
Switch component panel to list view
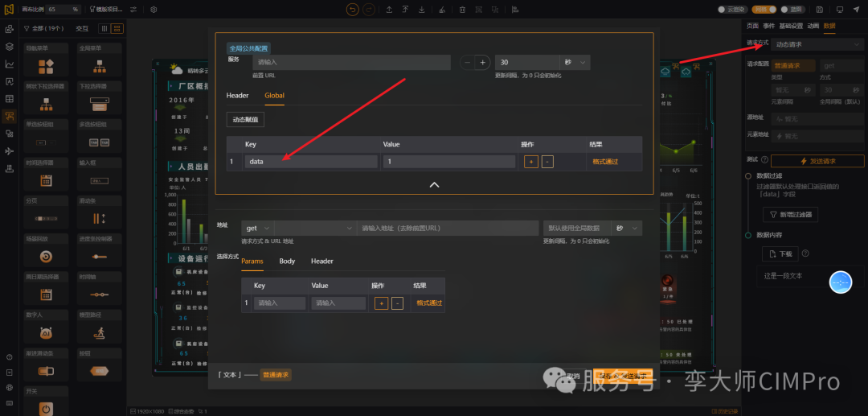coord(104,28)
